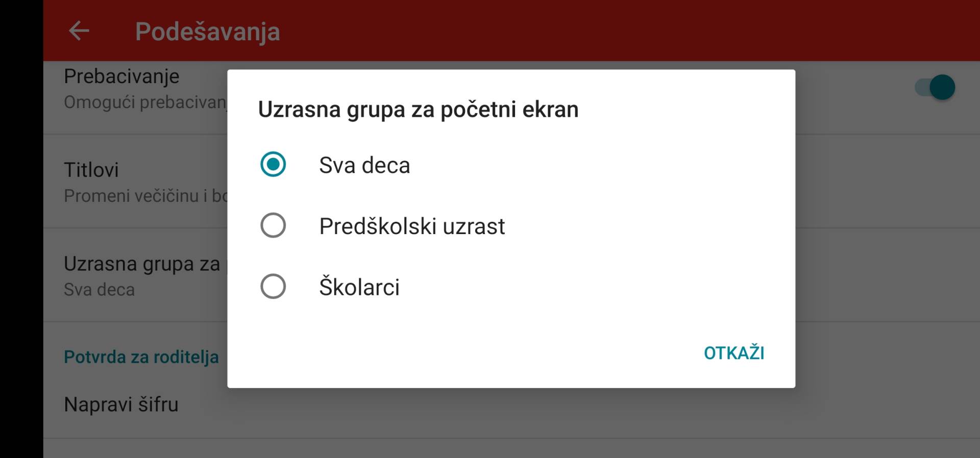This screenshot has height=458, width=980.
Task: Tap the empty circle beside Predškolski uzrast
Action: (274, 226)
